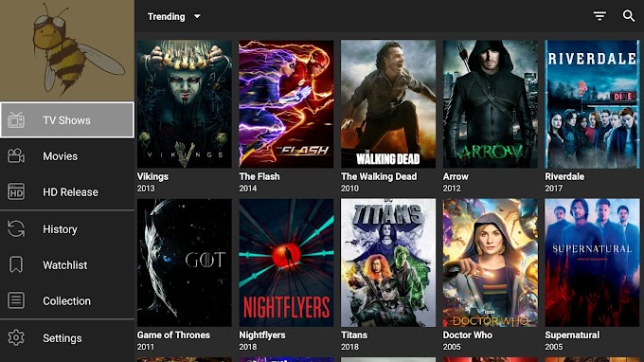Select the Riverdale poster
Screen dimensions: 644x362
point(592,104)
